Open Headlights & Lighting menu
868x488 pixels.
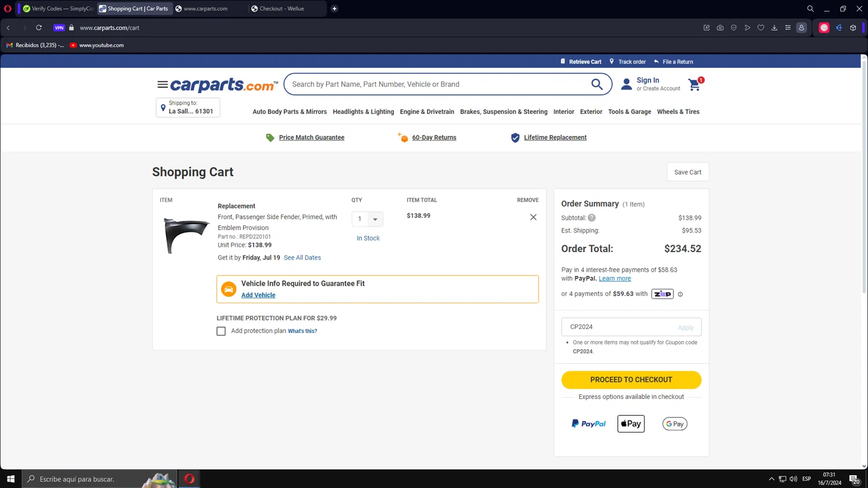click(x=363, y=112)
